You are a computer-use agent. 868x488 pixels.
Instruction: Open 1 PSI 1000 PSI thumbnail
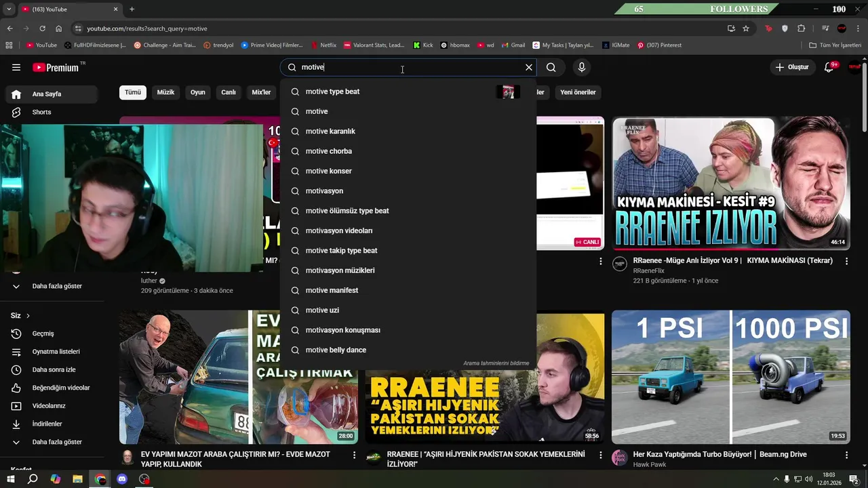[731, 377]
